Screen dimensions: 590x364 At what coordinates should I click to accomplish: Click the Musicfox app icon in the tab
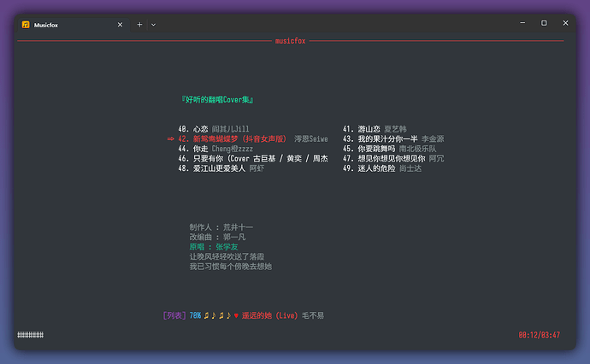tap(27, 25)
